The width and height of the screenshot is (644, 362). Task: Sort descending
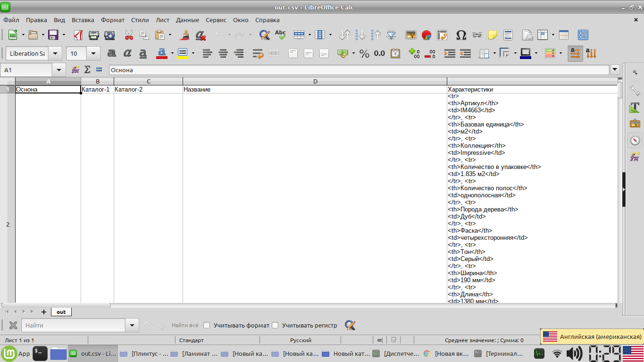pos(376,35)
